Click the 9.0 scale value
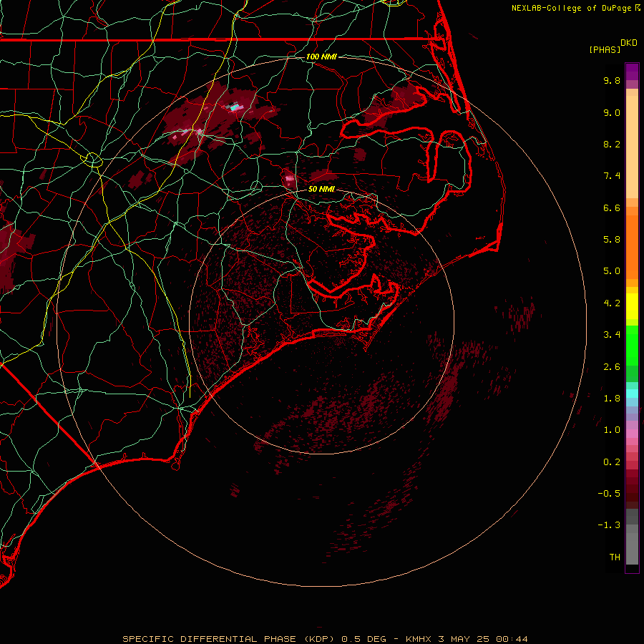Image resolution: width=644 pixels, height=644 pixels. [x=612, y=112]
